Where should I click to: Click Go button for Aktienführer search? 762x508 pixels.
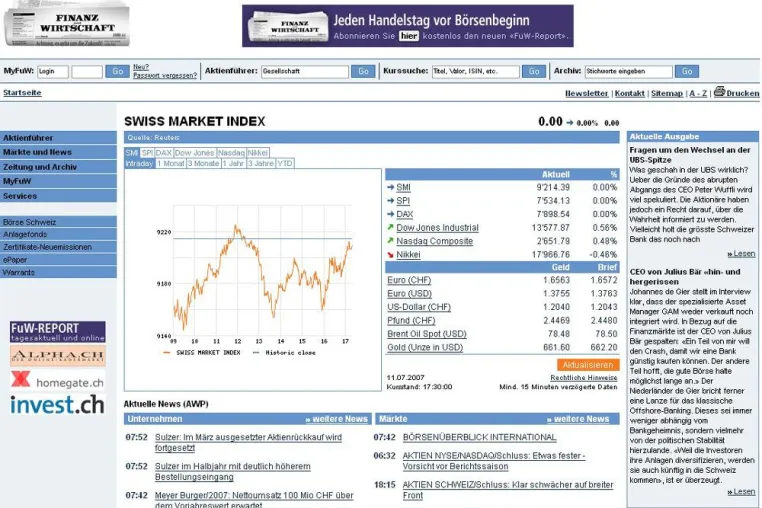(x=363, y=71)
